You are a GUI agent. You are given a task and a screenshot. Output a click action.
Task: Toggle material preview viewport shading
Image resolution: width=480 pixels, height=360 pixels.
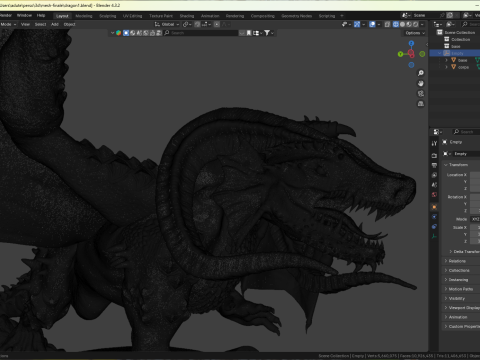409,24
